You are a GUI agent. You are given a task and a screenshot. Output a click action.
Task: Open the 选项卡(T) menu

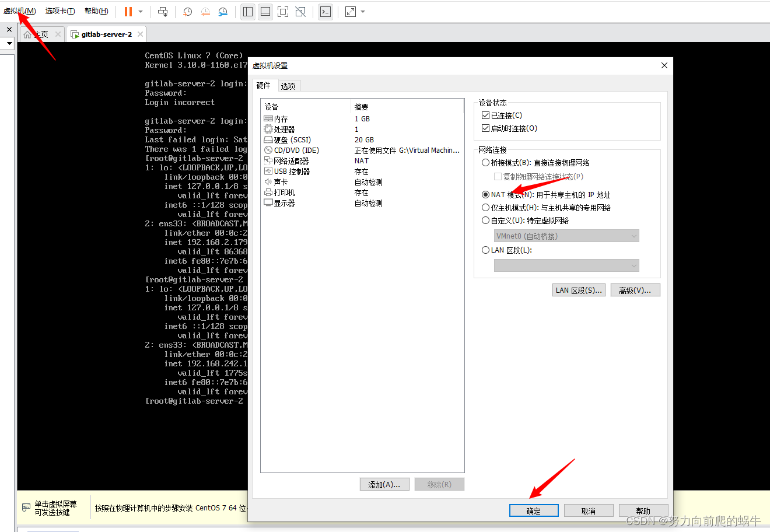tap(60, 11)
